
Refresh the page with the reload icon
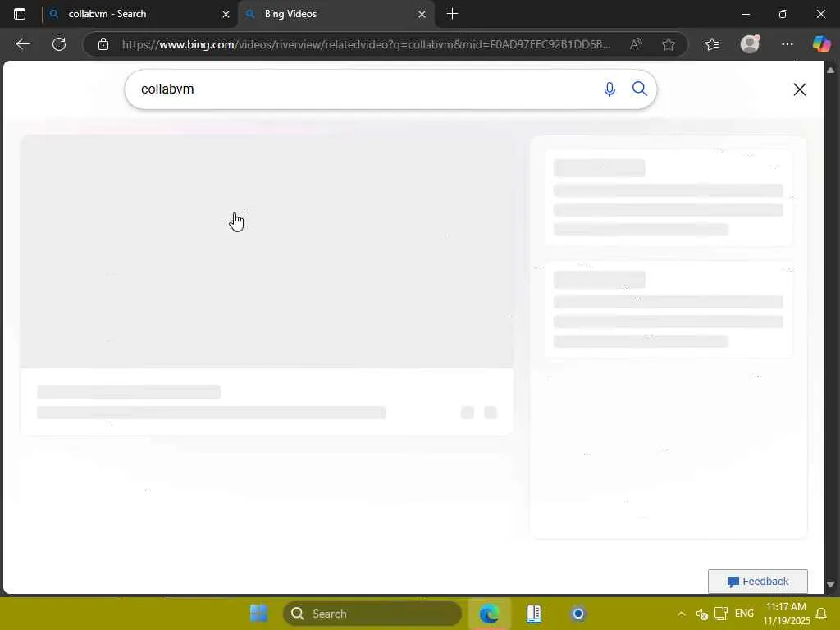59,44
